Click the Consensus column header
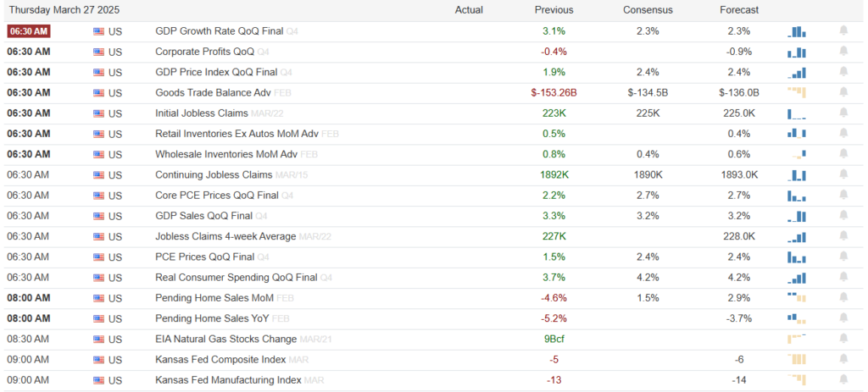 pyautogui.click(x=648, y=10)
